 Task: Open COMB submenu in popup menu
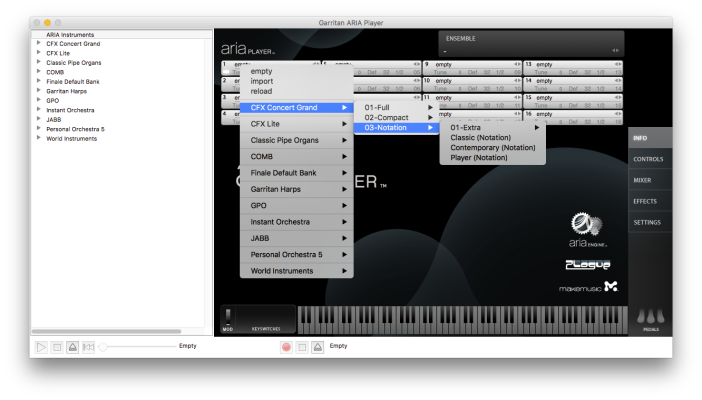296,156
